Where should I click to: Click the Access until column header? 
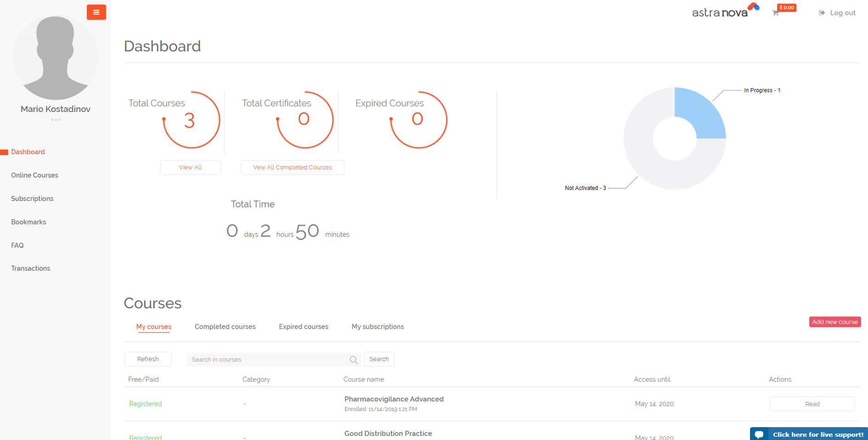pos(652,379)
